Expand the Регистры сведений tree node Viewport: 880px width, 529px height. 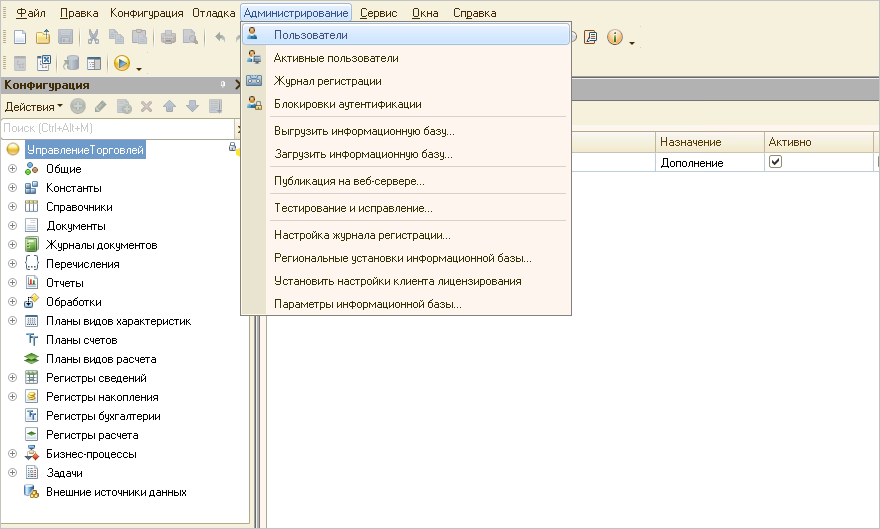(13, 378)
